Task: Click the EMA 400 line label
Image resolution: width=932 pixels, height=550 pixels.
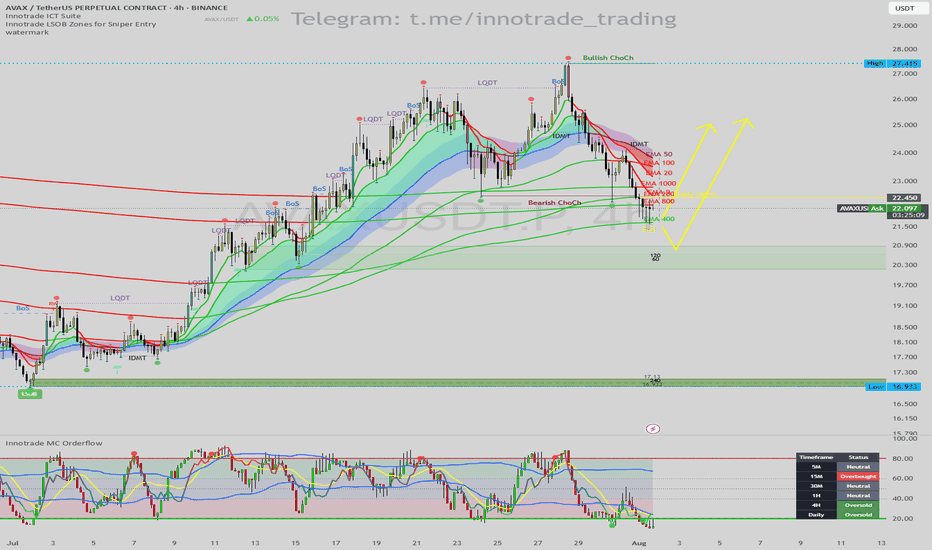Action: point(659,219)
